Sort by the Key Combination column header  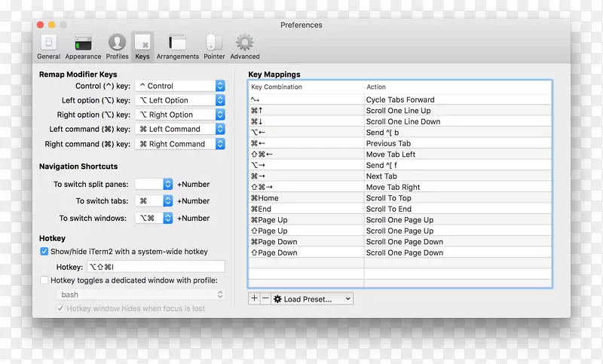pyautogui.click(x=306, y=87)
